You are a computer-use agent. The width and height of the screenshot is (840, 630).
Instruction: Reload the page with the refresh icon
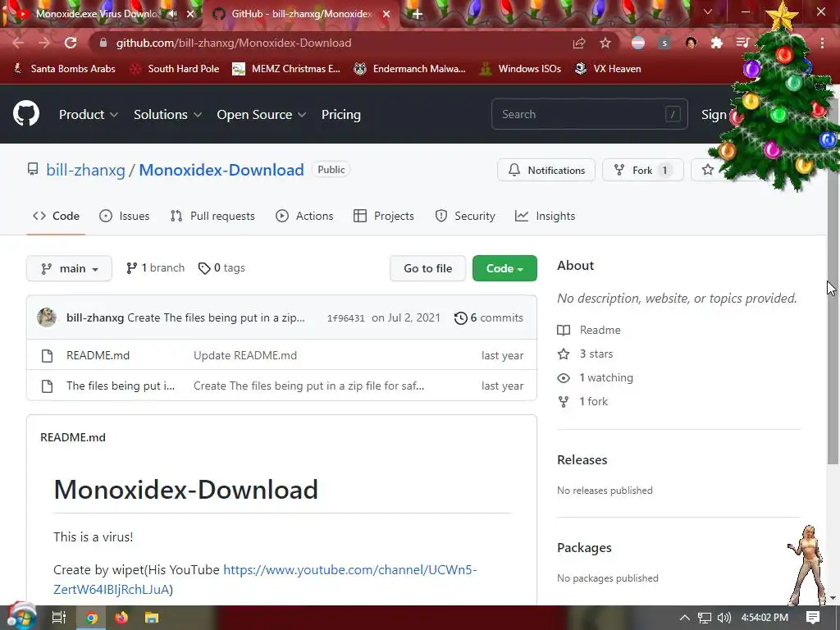coord(71,43)
